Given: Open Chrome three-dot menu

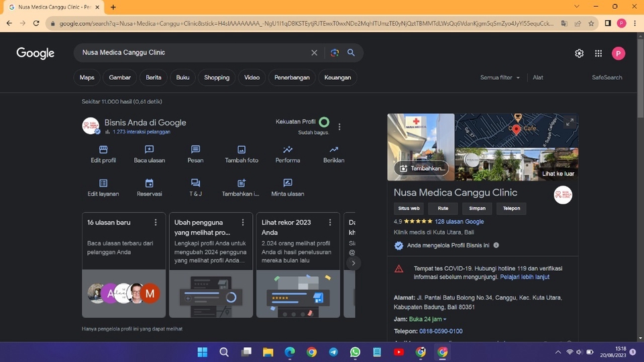Looking at the screenshot, I should pyautogui.click(x=635, y=23).
